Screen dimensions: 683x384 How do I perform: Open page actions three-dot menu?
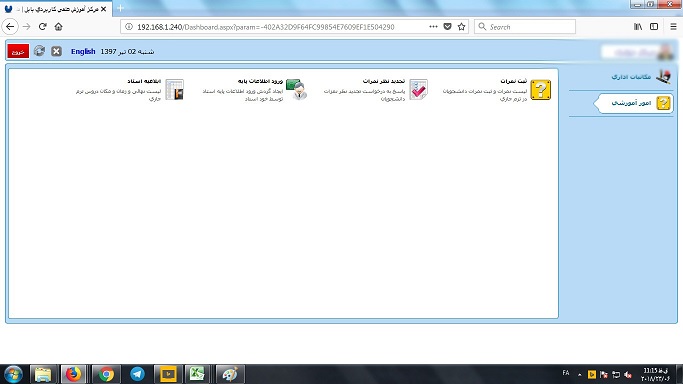pyautogui.click(x=433, y=27)
